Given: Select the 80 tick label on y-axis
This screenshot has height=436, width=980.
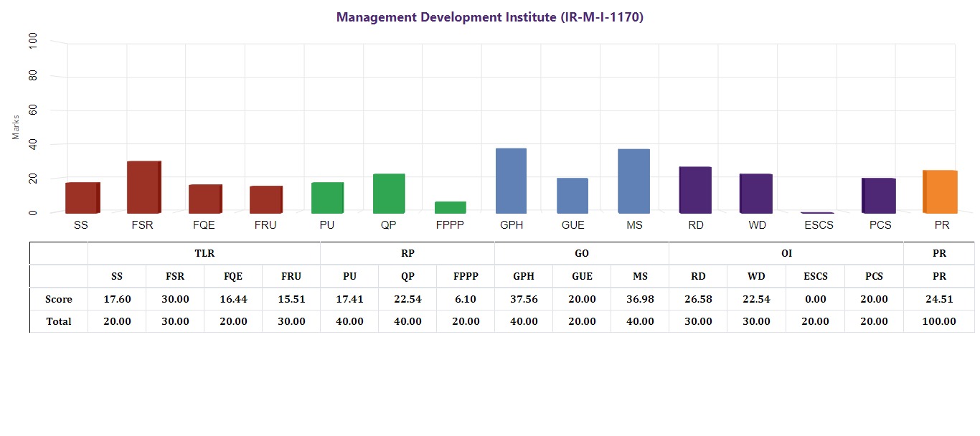Looking at the screenshot, I should tap(32, 76).
